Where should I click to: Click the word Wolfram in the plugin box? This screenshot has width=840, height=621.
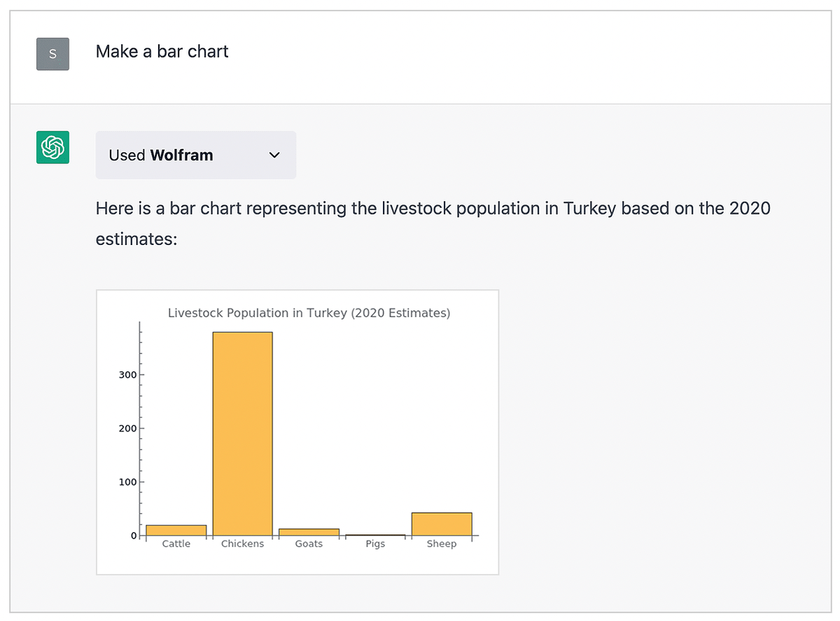[182, 155]
